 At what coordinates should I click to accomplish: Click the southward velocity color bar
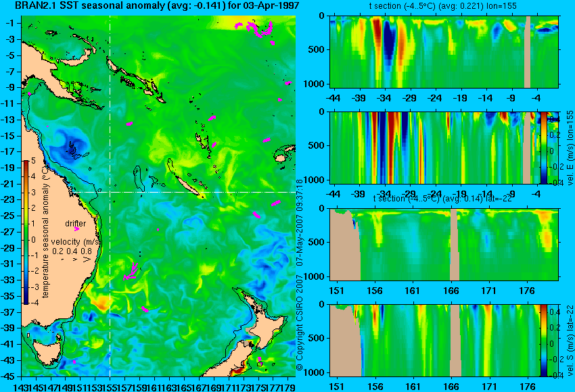543,341
